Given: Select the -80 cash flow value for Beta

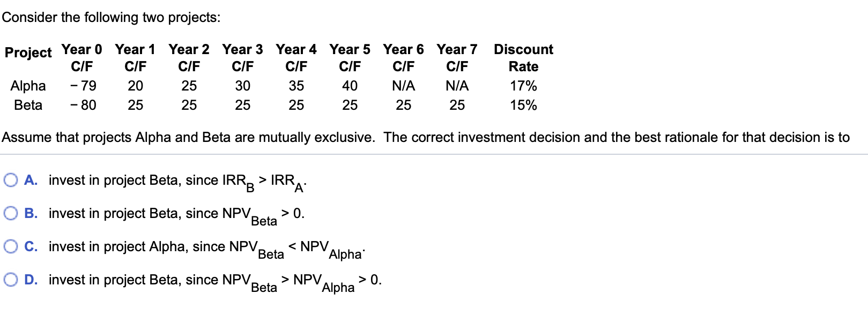Looking at the screenshot, I should point(83,105).
